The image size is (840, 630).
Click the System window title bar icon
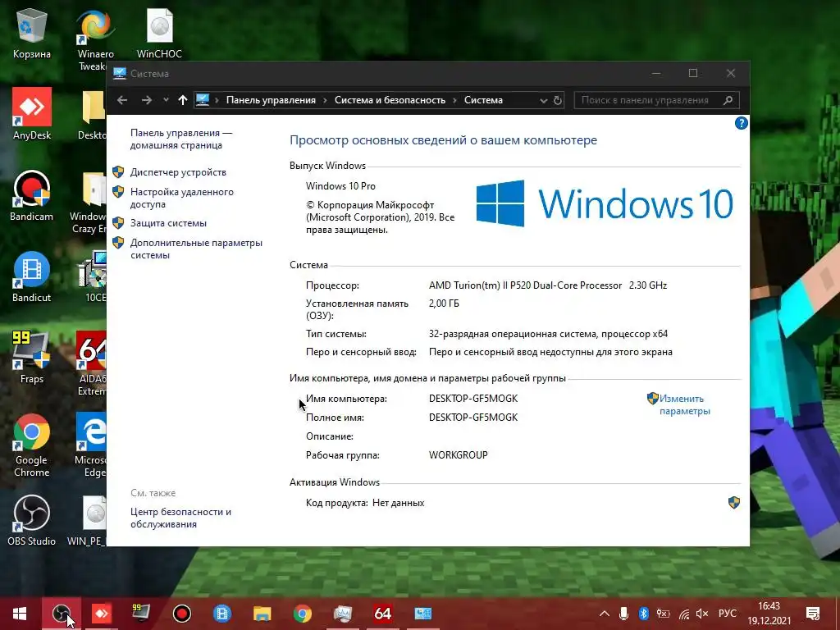120,73
